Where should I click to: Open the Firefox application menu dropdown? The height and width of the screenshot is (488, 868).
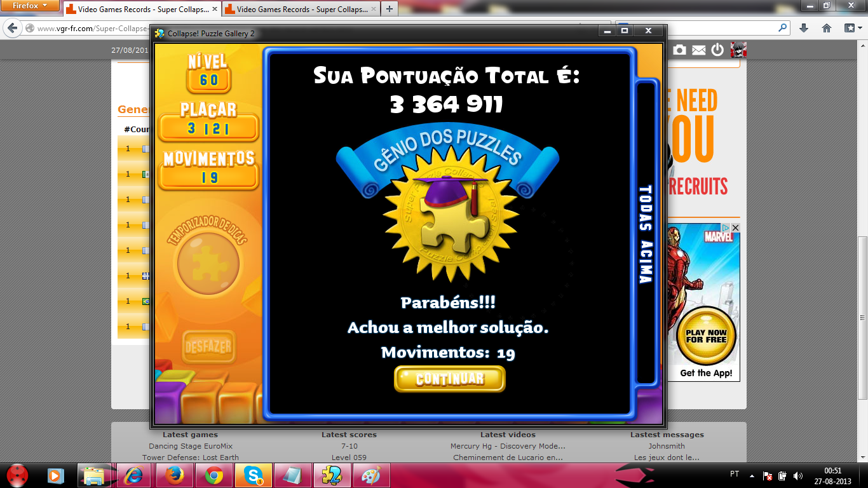(31, 6)
